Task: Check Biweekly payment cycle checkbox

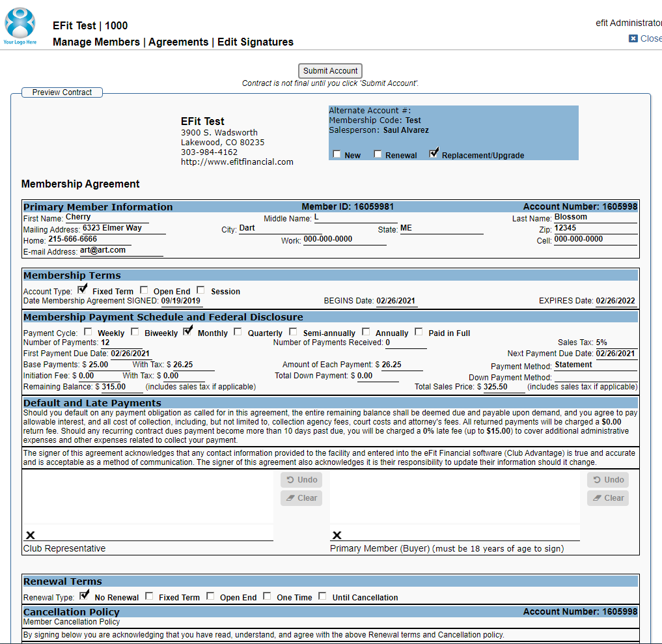Action: pyautogui.click(x=135, y=332)
